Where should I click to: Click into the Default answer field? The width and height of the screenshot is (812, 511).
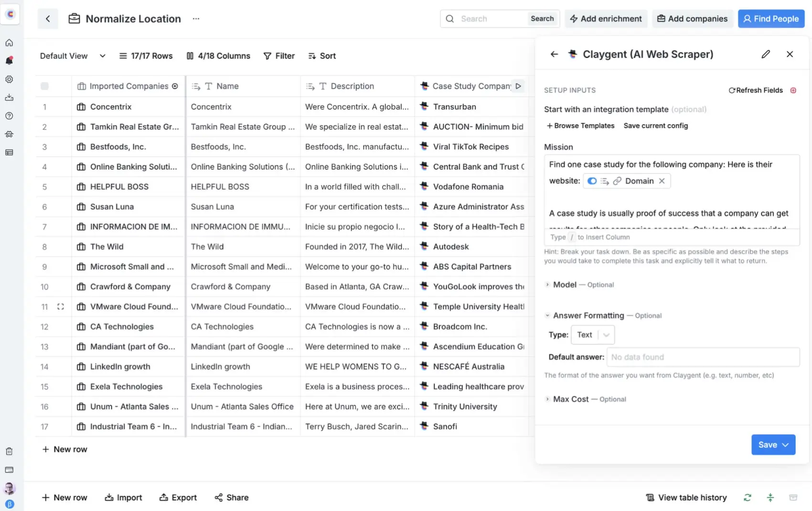(x=703, y=357)
